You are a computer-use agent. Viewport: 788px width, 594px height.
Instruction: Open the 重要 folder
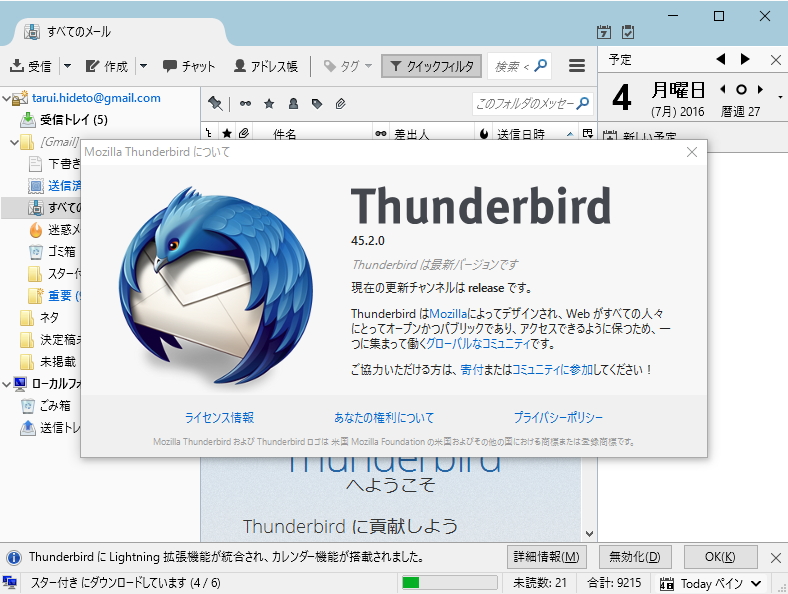tap(54, 295)
